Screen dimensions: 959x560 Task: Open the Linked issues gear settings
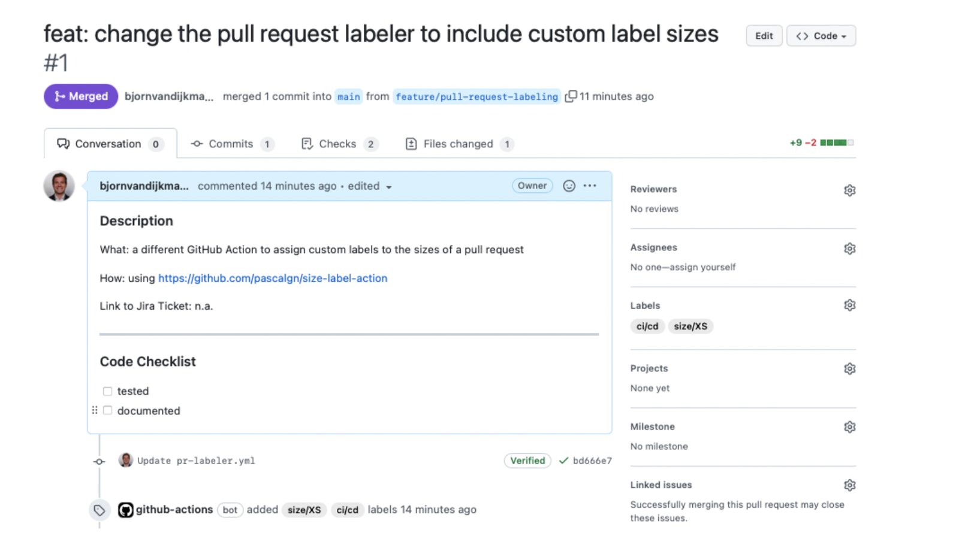coord(849,485)
